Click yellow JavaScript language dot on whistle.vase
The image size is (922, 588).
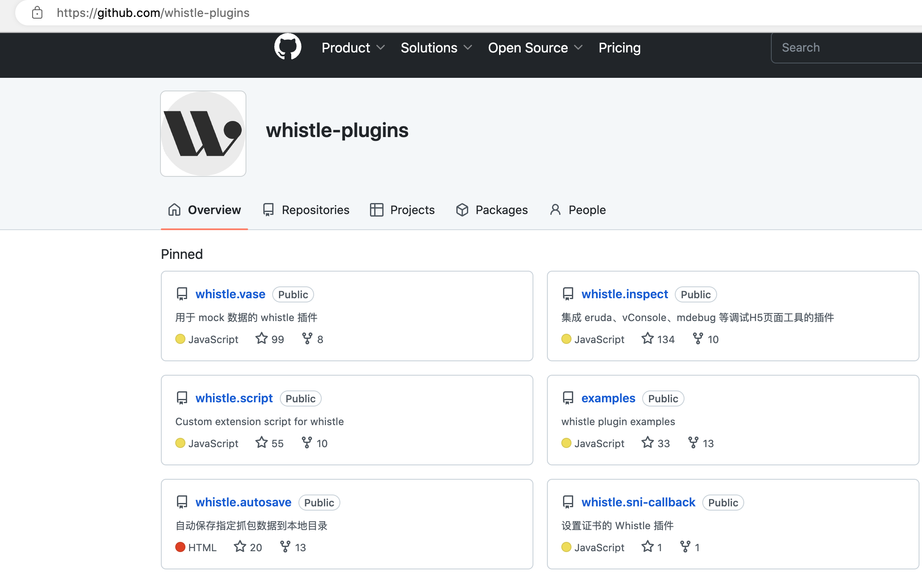pos(180,339)
